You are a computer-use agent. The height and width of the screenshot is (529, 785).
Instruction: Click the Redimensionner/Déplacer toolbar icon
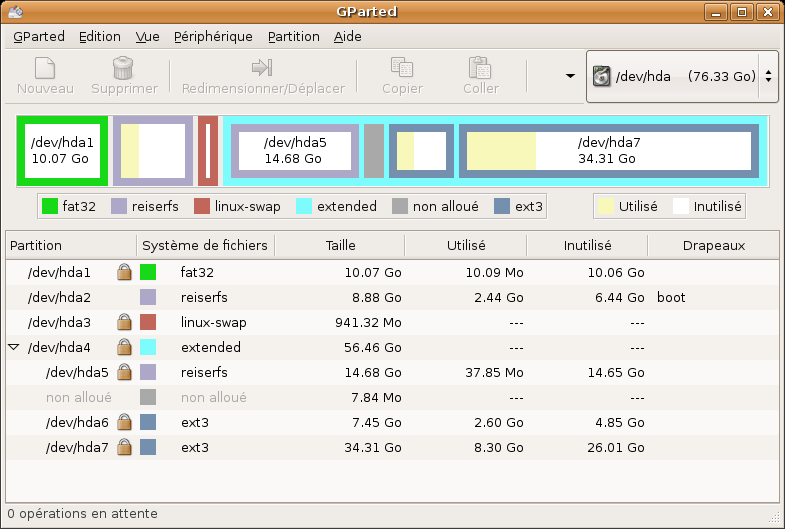coord(262,68)
